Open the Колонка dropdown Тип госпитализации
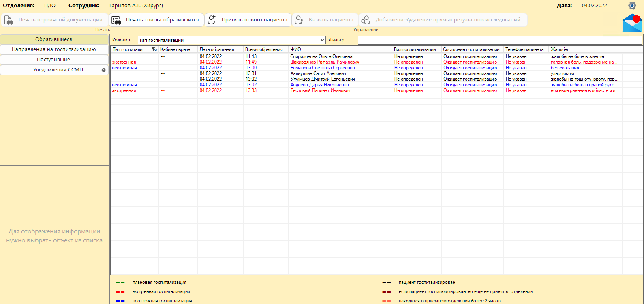This screenshot has width=644, height=304. pos(232,40)
